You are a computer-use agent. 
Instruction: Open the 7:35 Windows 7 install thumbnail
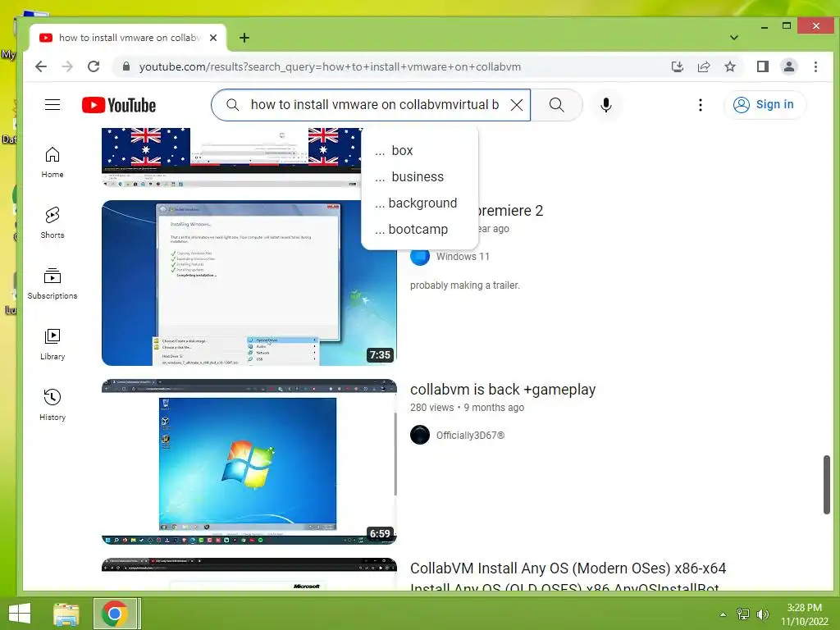tap(249, 283)
